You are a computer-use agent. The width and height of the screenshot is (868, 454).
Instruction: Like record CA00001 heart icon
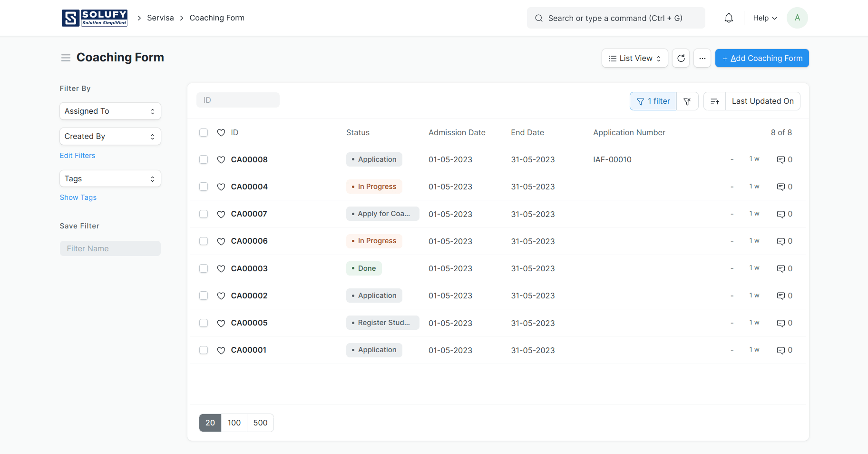221,350
